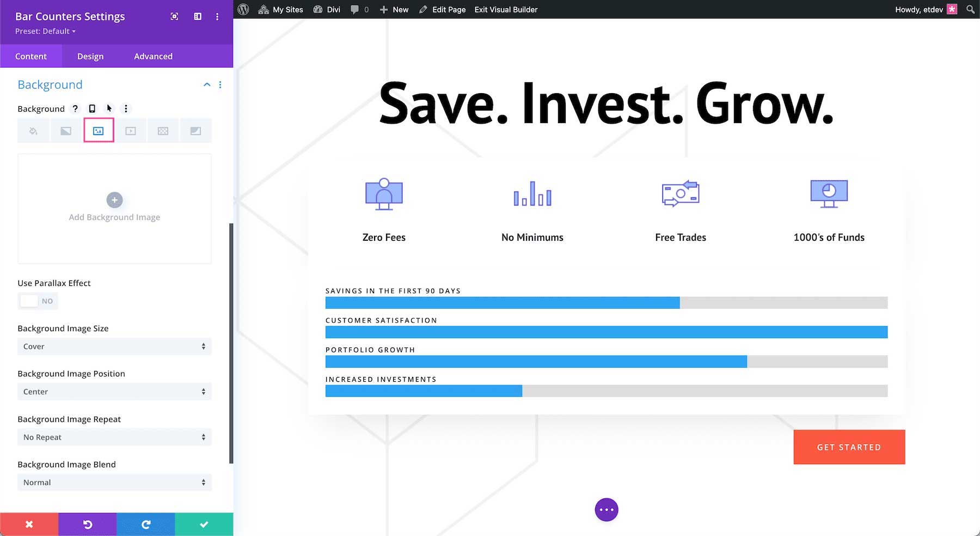Screen dimensions: 980x536
Task: Discard changes with the red X button
Action: coord(29,524)
